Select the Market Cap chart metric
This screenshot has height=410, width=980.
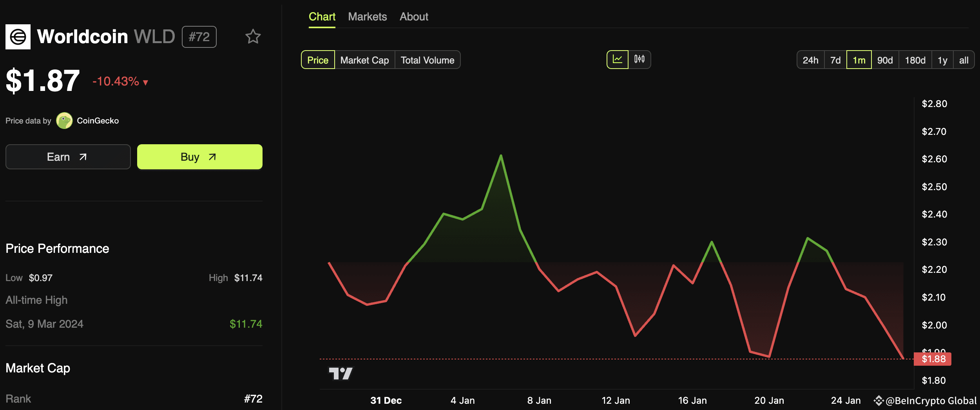[x=365, y=60]
